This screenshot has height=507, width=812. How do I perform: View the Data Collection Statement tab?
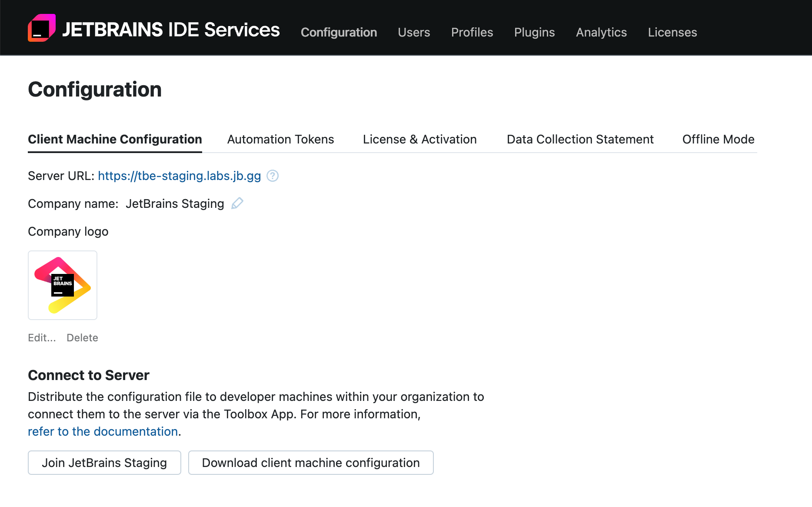click(x=580, y=139)
